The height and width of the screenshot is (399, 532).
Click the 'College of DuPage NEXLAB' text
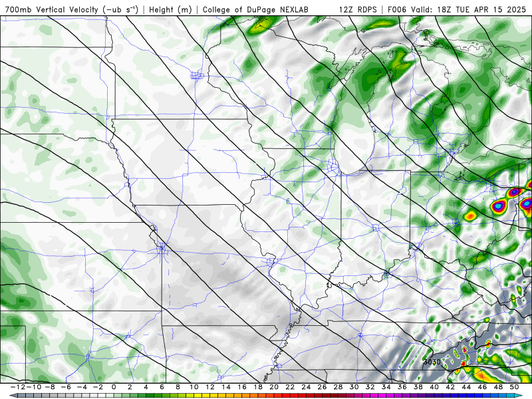(255, 10)
